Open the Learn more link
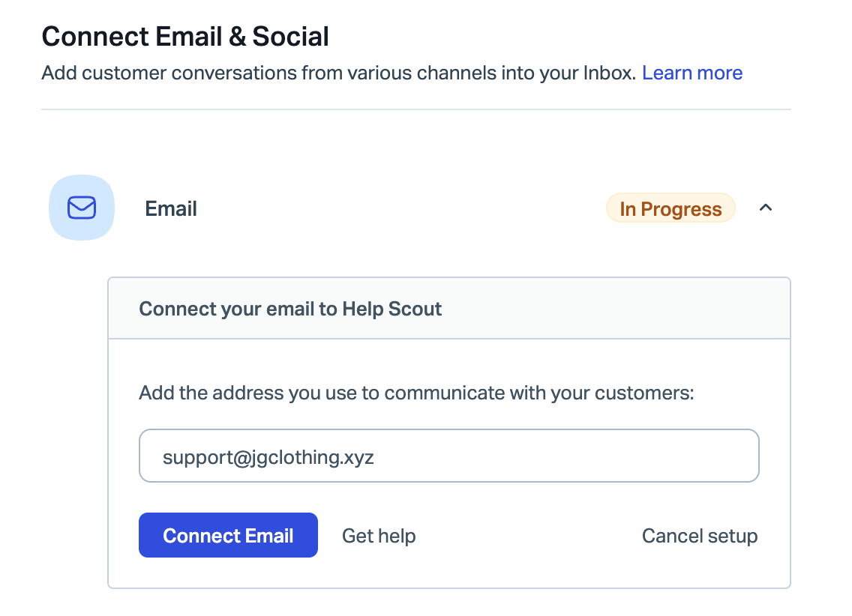The image size is (852, 616). [x=691, y=73]
